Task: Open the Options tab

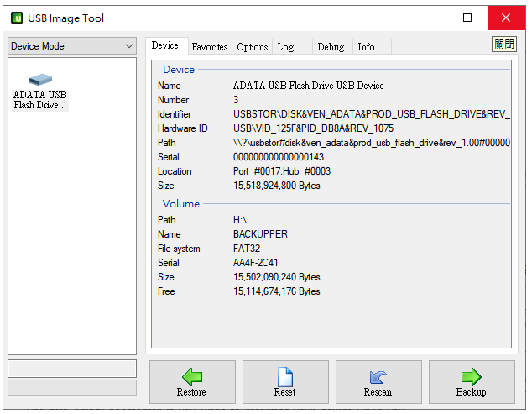Action: coord(252,47)
